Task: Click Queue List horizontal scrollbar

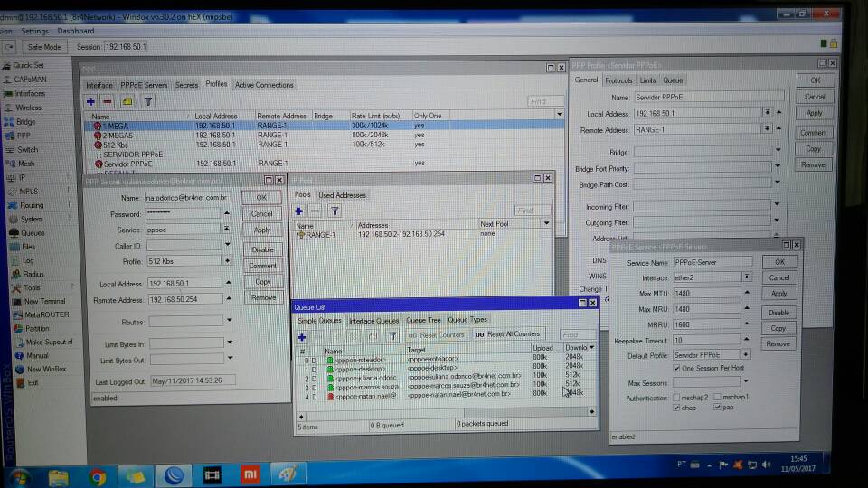Action: click(x=447, y=413)
